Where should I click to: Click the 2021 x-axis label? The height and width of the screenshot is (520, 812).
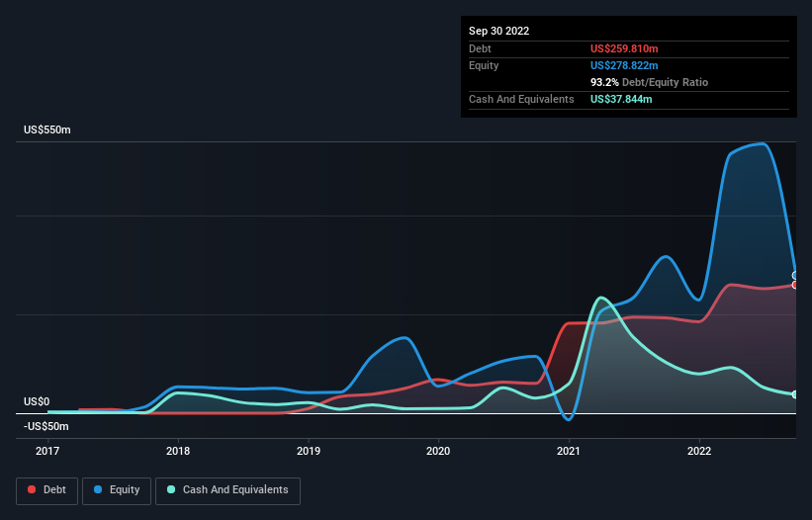coord(569,451)
